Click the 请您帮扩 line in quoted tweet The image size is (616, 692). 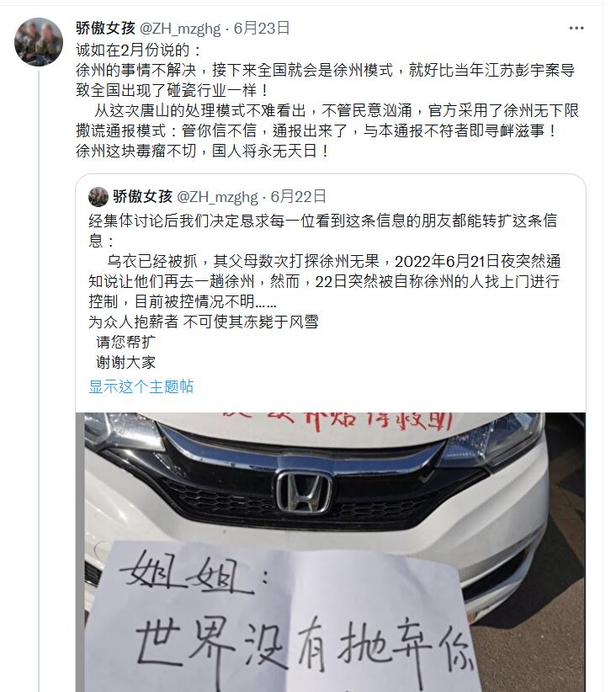coord(125,342)
